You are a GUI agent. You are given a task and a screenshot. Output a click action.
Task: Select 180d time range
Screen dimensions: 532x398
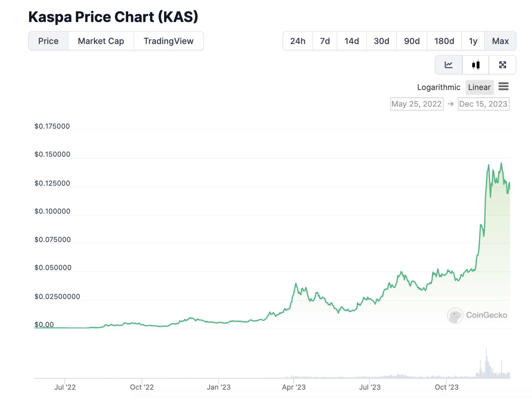(x=444, y=41)
